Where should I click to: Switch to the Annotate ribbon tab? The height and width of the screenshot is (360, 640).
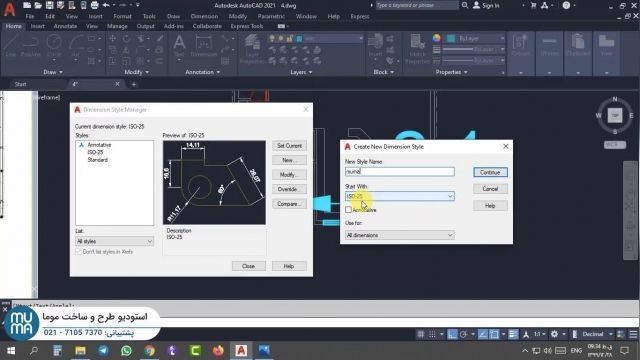pos(65,26)
